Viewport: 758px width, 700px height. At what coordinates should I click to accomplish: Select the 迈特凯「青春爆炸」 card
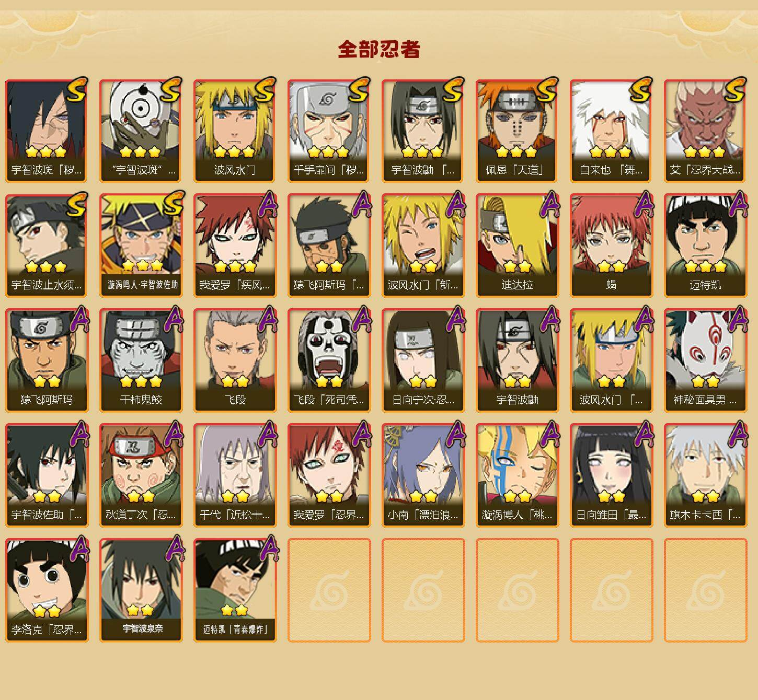(x=235, y=590)
